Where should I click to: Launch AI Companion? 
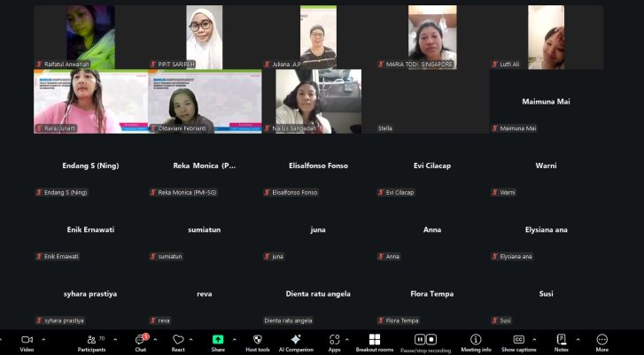(296, 340)
